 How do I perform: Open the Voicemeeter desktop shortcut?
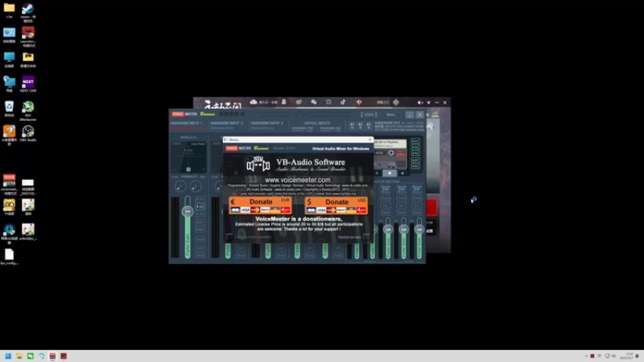[9, 185]
